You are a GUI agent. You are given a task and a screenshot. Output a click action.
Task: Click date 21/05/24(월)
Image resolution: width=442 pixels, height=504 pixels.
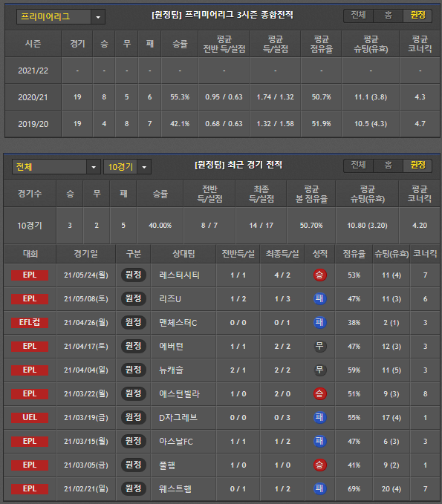86,275
